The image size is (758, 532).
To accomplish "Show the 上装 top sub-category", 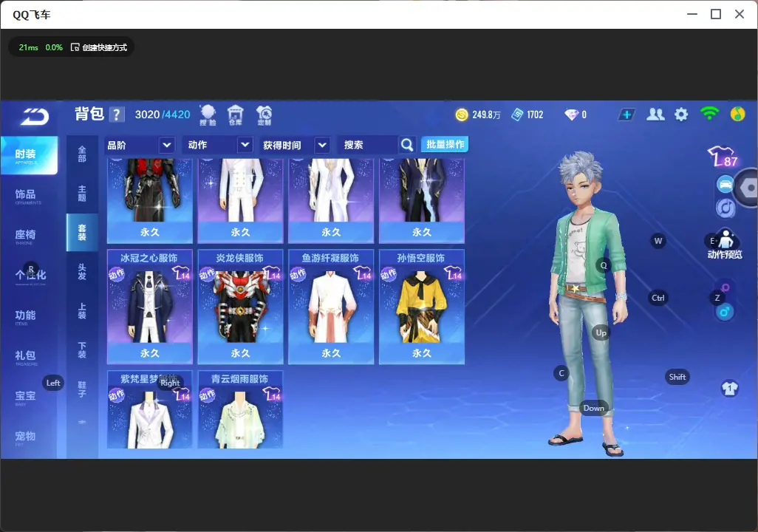I will pyautogui.click(x=82, y=311).
